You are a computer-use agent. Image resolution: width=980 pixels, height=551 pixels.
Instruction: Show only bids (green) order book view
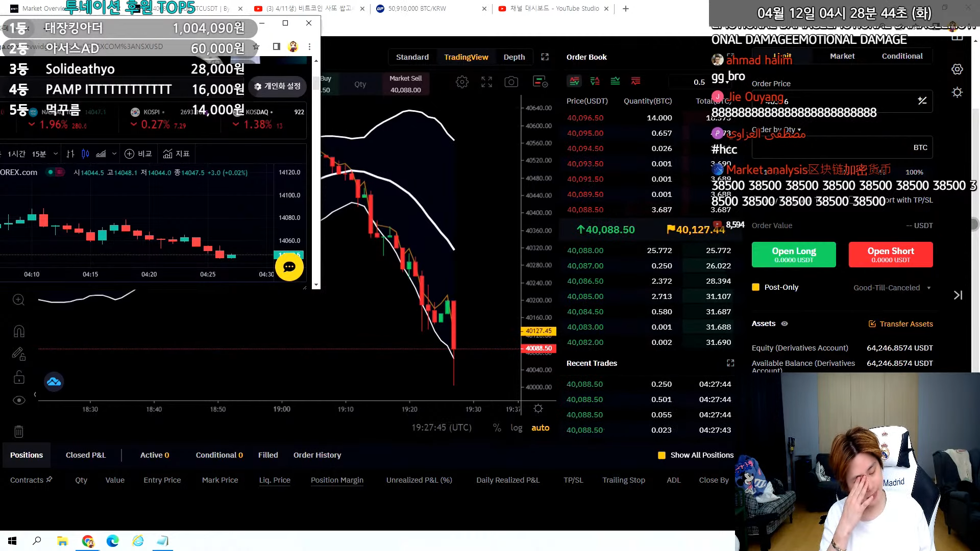(x=615, y=81)
